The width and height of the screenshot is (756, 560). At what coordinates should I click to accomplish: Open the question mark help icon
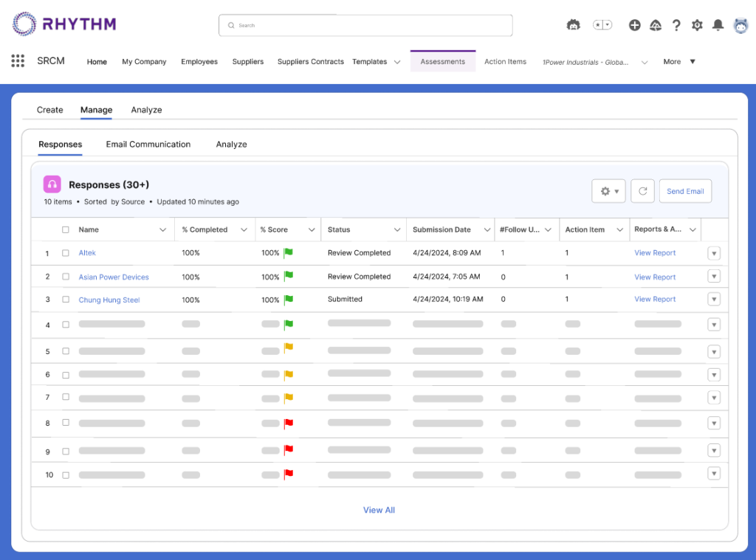[x=676, y=25]
